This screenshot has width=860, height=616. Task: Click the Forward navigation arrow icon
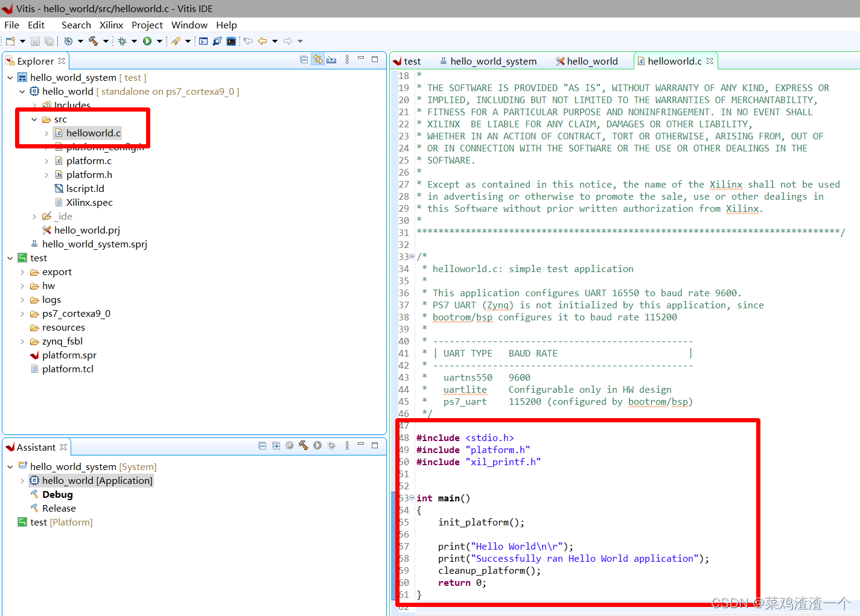pos(287,41)
